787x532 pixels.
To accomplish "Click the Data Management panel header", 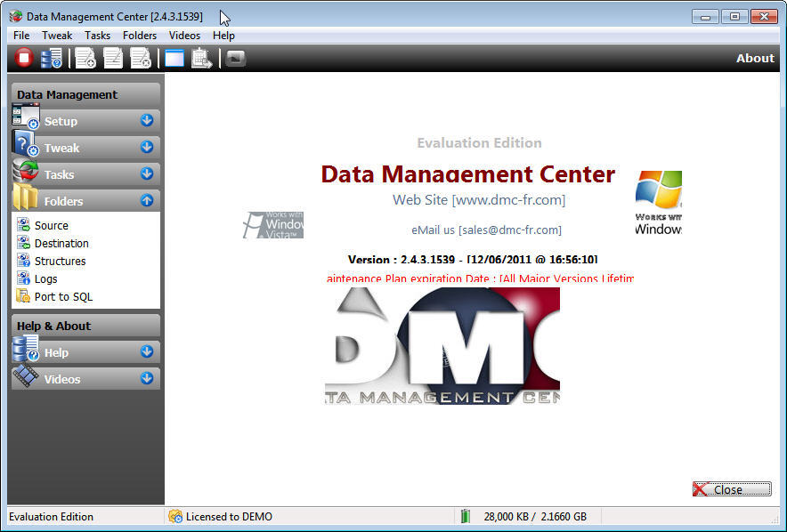I will pos(85,94).
